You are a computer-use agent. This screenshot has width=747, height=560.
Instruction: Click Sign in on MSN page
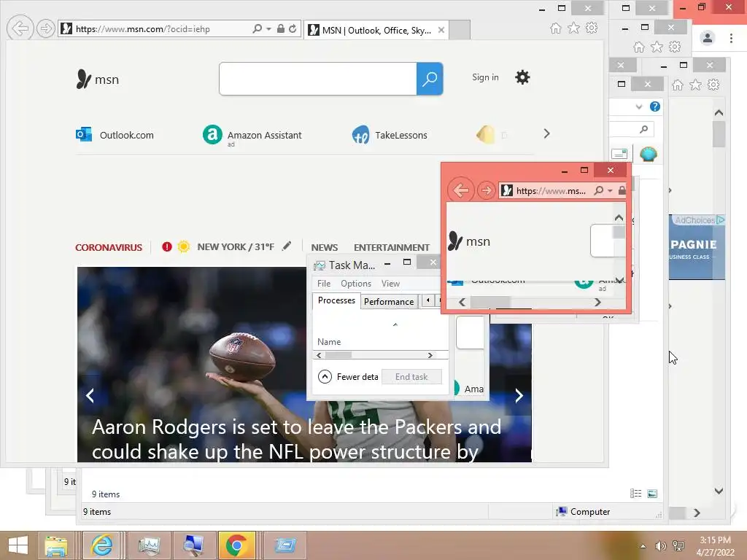[x=485, y=77]
